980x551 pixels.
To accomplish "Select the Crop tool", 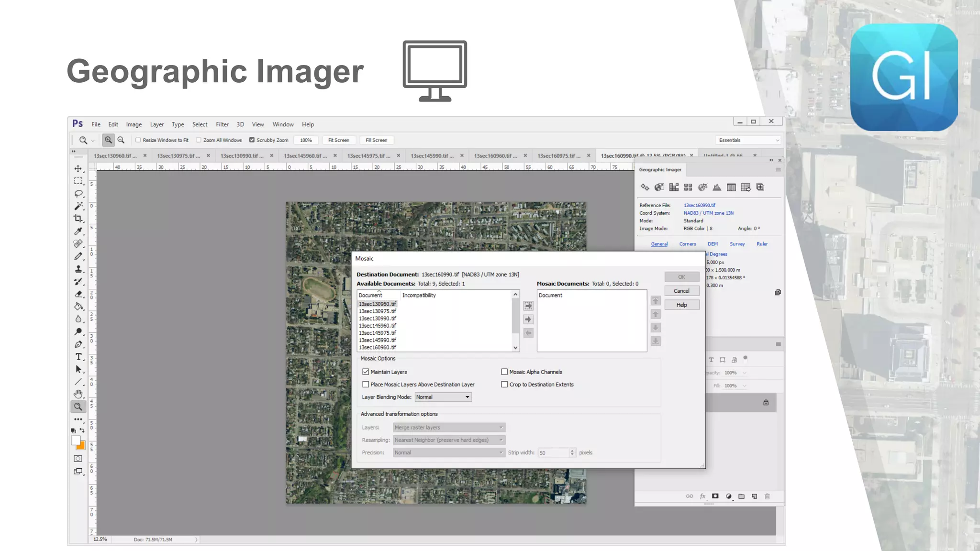I will coord(78,219).
